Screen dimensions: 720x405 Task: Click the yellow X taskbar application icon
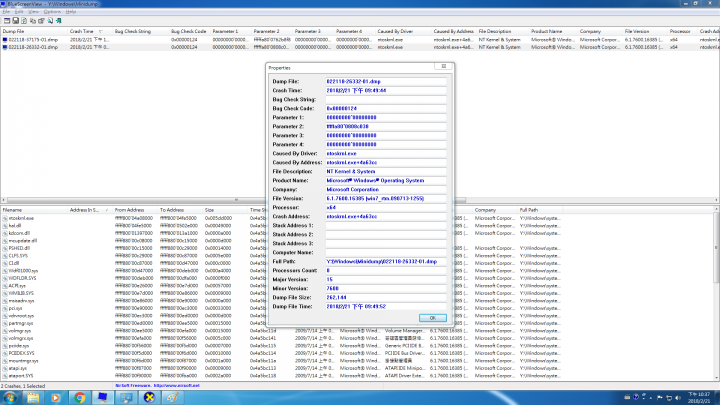(x=149, y=398)
